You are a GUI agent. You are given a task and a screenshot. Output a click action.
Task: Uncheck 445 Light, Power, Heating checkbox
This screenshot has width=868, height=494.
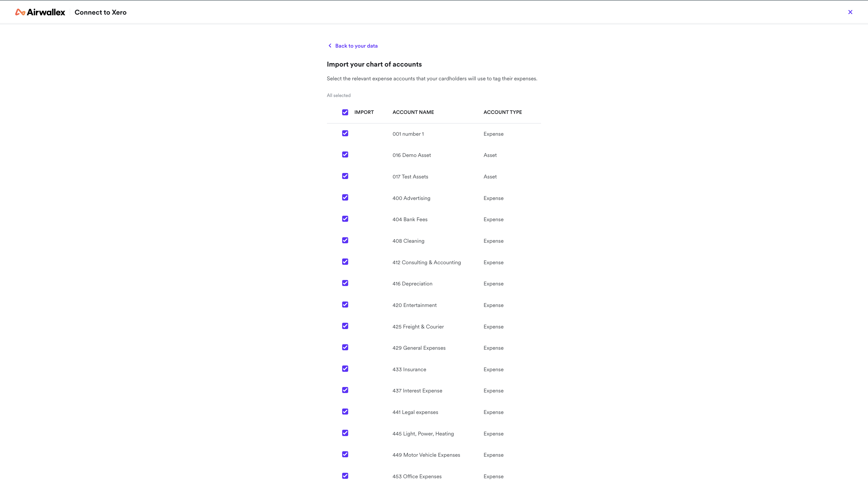[345, 433]
